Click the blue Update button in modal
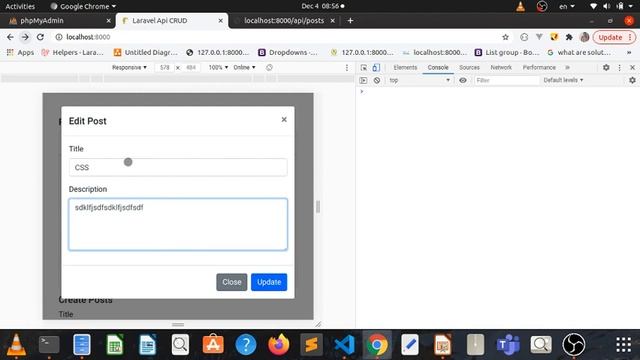 [269, 282]
